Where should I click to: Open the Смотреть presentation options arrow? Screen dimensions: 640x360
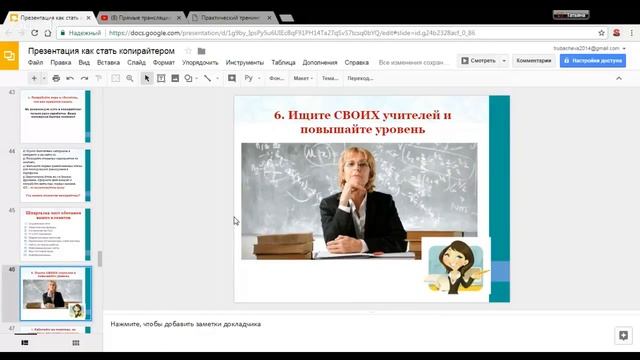(x=504, y=60)
